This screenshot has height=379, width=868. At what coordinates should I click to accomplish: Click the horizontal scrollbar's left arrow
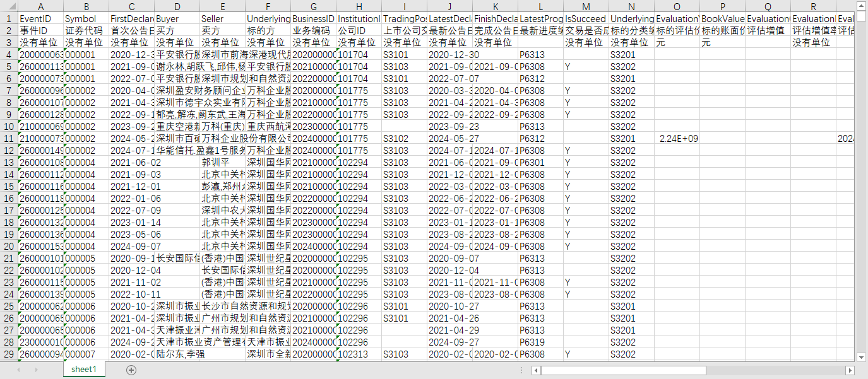point(536,370)
